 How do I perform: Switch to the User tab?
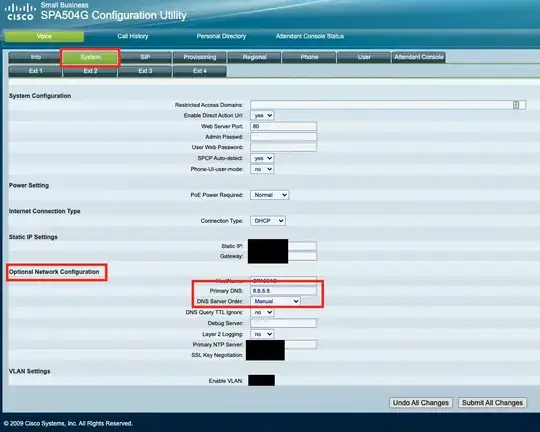[364, 57]
